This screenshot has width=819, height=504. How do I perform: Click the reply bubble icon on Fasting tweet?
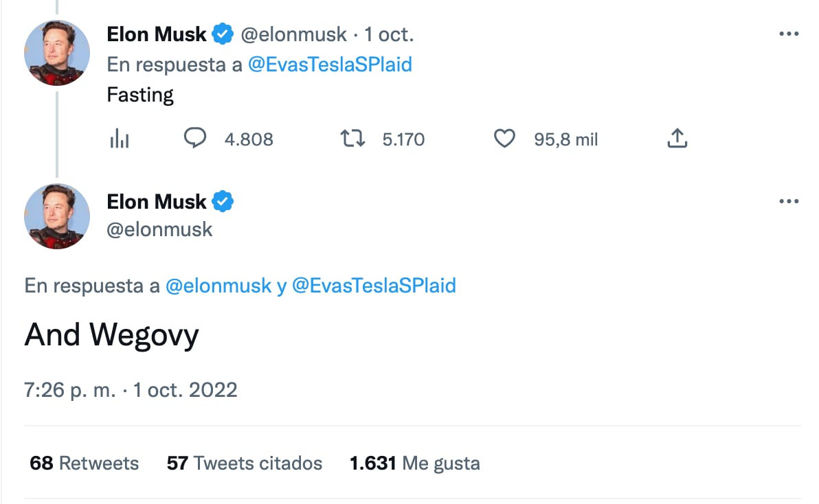[x=195, y=139]
